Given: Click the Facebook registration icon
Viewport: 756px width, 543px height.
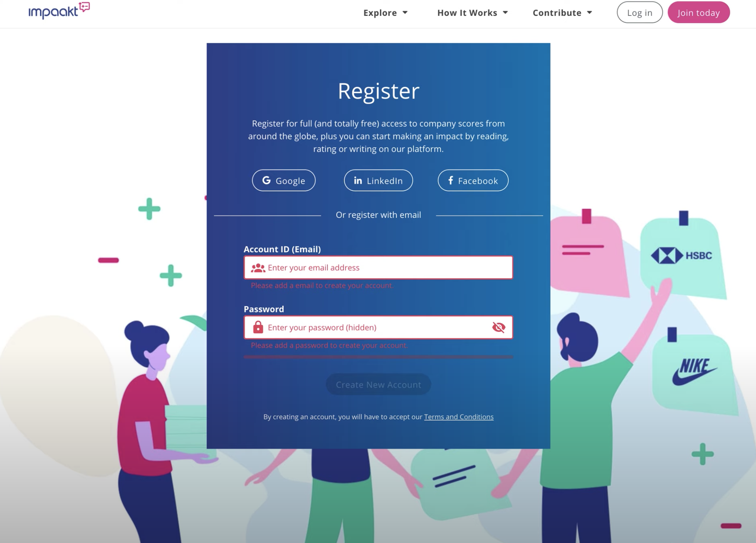Looking at the screenshot, I should 473,180.
